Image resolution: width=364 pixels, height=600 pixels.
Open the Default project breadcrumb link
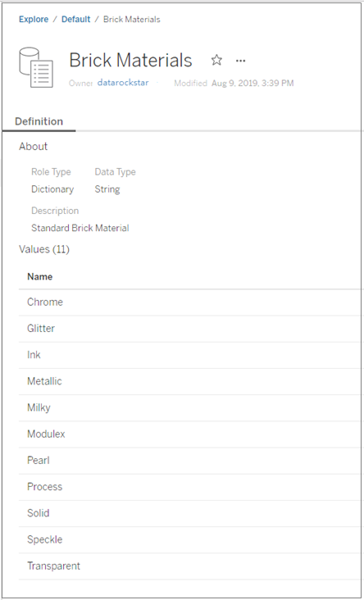pos(75,19)
